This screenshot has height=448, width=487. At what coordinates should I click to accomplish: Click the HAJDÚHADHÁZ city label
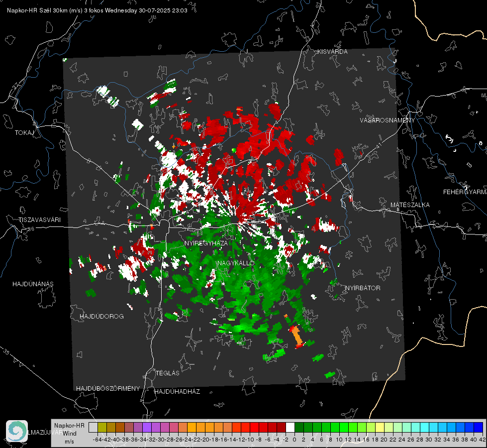click(x=177, y=392)
